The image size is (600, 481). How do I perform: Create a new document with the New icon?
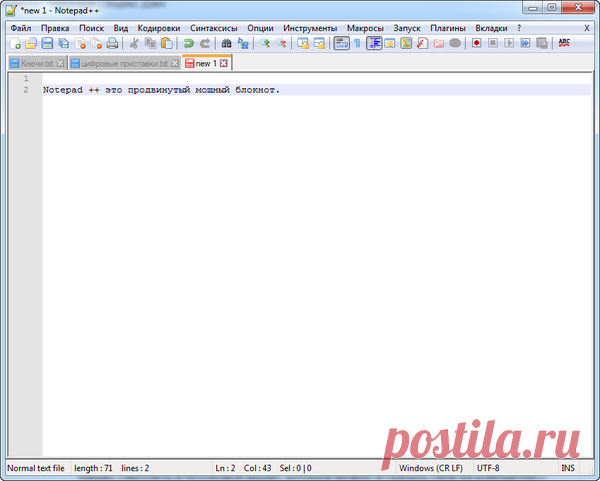click(x=15, y=43)
